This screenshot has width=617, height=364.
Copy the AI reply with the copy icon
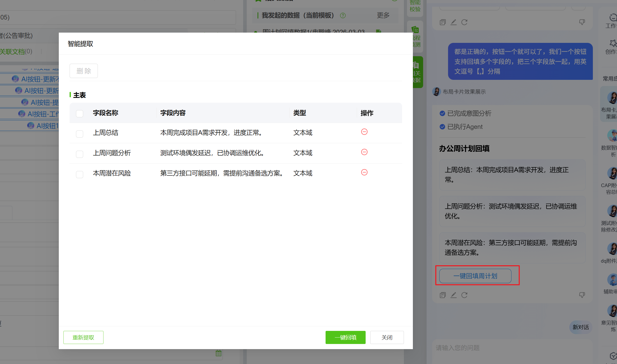pos(443,295)
